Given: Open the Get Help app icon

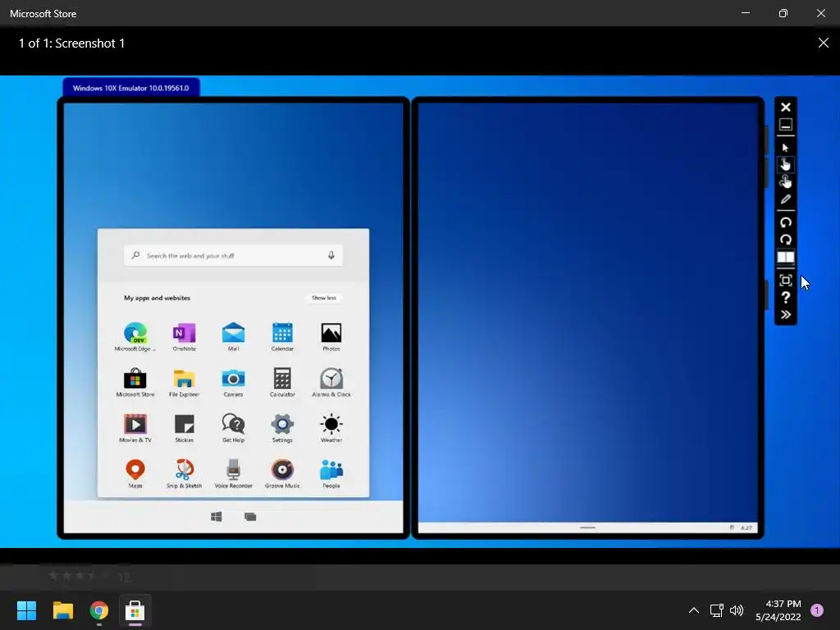Looking at the screenshot, I should tap(233, 424).
